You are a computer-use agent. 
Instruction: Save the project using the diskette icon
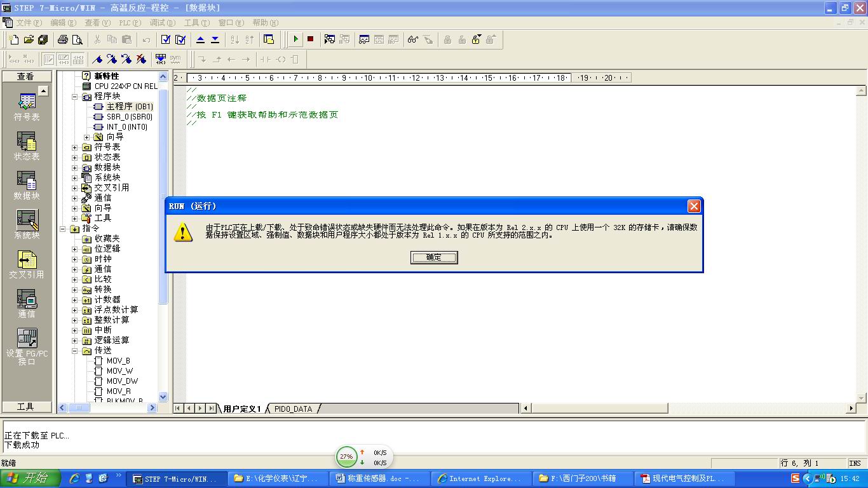tap(43, 39)
